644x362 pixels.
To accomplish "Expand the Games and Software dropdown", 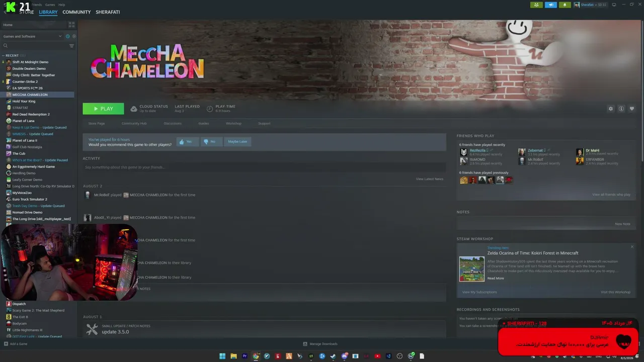I will click(32, 36).
